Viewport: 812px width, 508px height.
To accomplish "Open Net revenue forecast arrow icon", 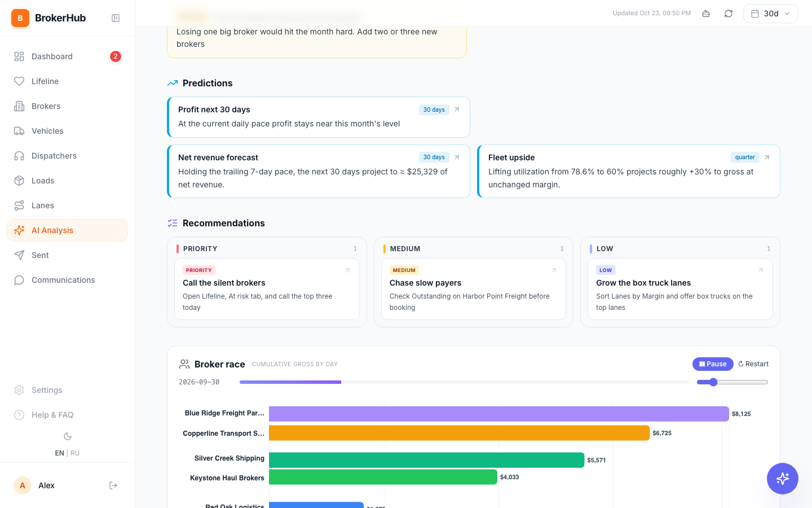I will (457, 157).
